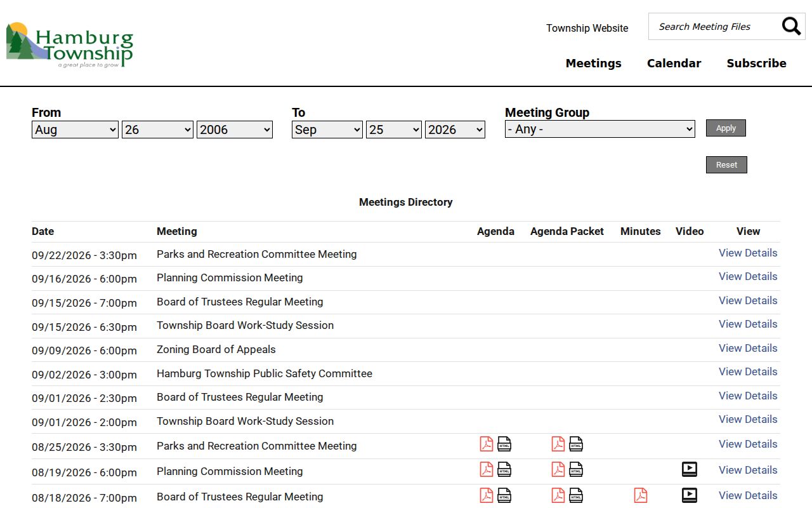Open the To day dropdown showing 25
Viewport: 812px width, 508px height.
(x=394, y=130)
